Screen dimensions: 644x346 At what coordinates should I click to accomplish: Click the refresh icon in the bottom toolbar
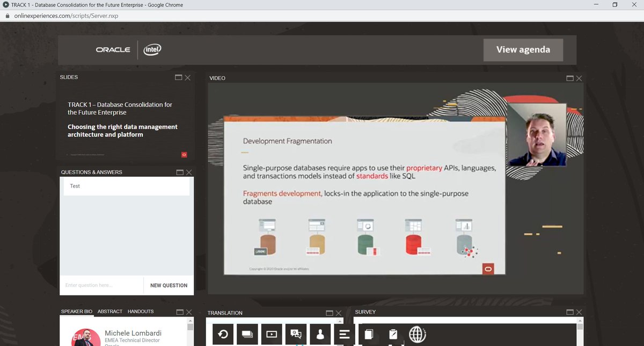point(223,334)
